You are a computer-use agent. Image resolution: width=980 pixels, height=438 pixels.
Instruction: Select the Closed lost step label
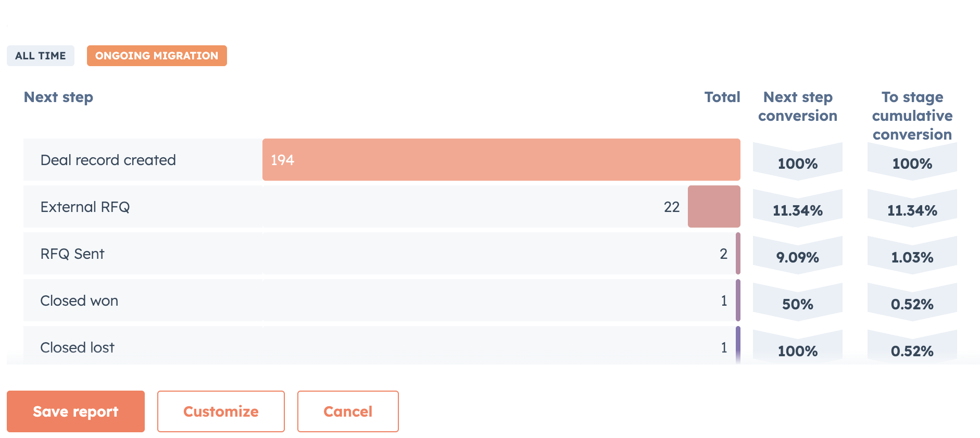tap(78, 347)
